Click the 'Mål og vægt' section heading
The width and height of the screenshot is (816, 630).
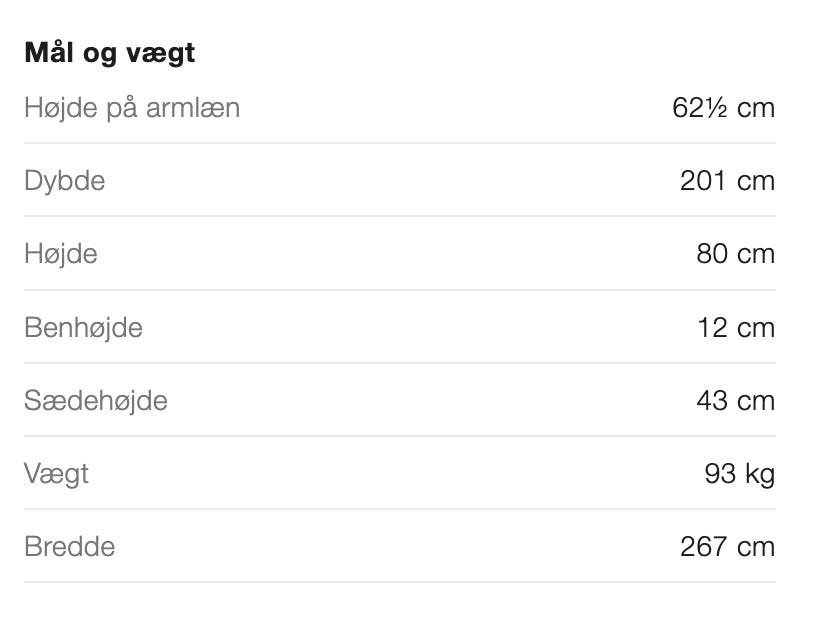point(110,53)
